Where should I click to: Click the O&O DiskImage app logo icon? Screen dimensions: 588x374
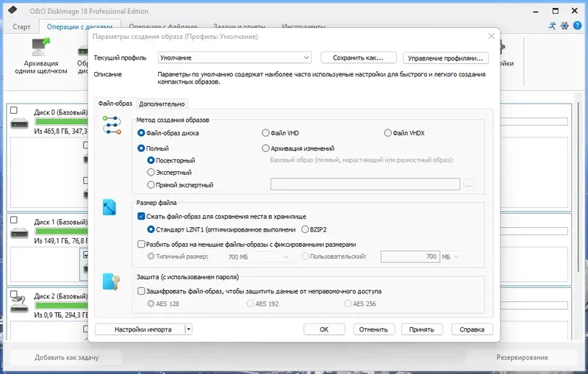click(12, 10)
